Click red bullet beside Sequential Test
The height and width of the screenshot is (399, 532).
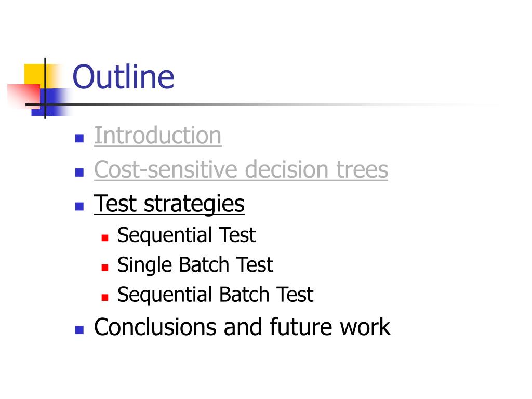(105, 238)
